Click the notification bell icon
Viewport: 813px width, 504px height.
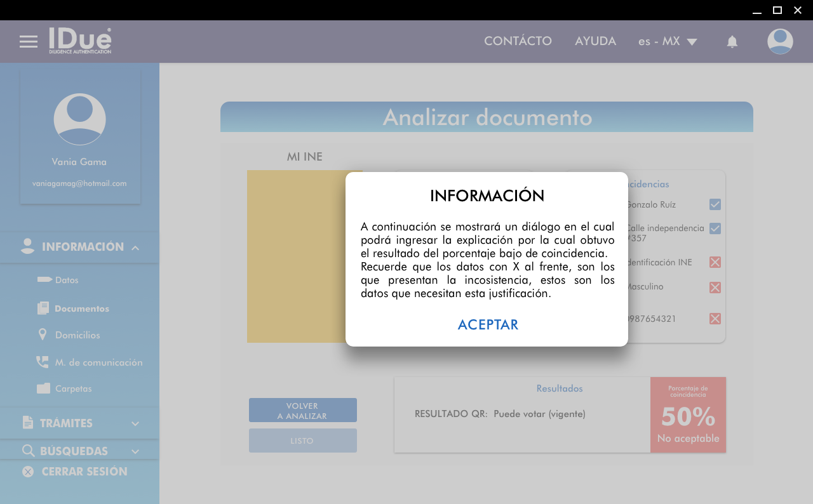pos(732,42)
